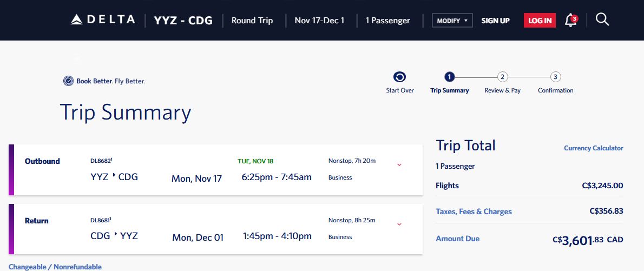644x271 pixels.
Task: Click the Book Better badge icon
Action: pos(68,81)
